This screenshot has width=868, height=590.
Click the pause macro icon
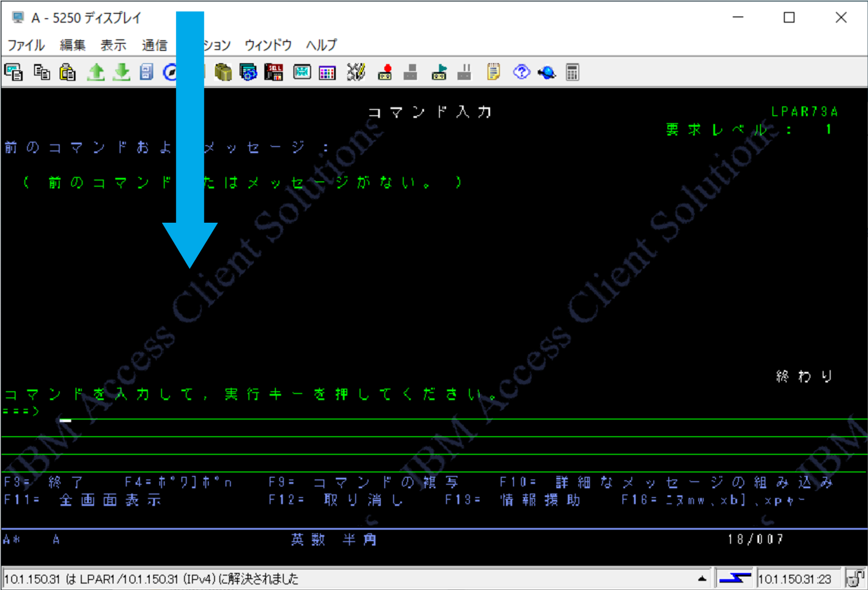pyautogui.click(x=464, y=72)
